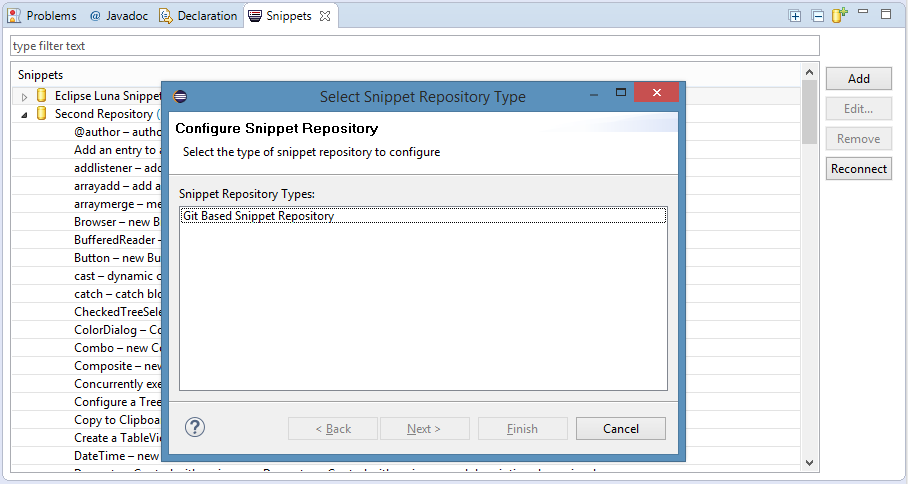Switch to the Declaration tab
Viewport: 908px width, 484px height.
pyautogui.click(x=198, y=16)
